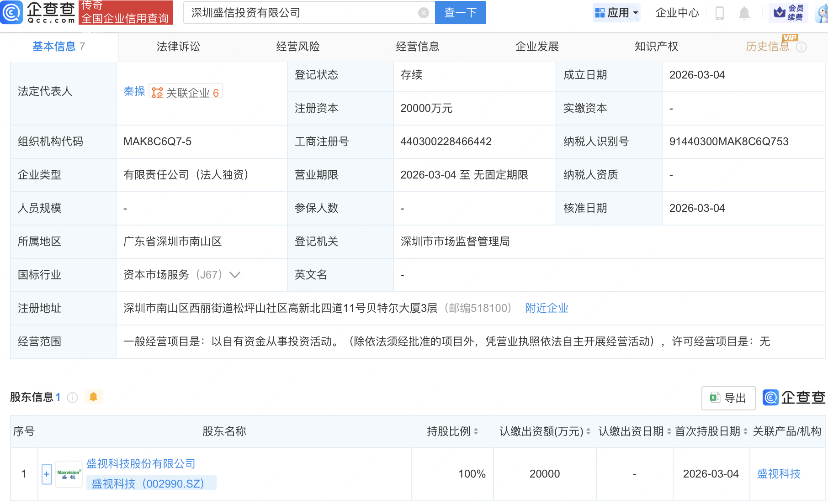Click the 关联企业 relation graph icon next to 秦操
The width and height of the screenshot is (828, 504).
[x=158, y=92]
